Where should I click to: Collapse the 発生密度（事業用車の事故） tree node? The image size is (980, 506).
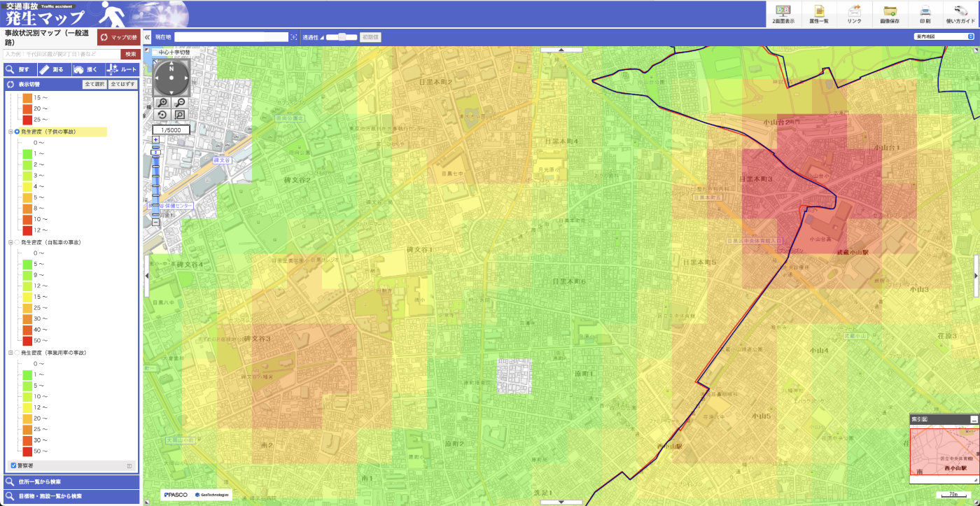point(10,353)
